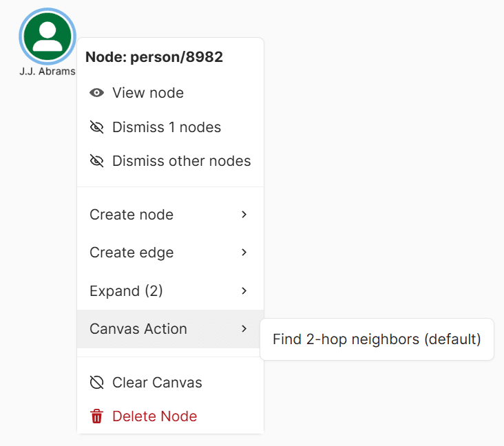This screenshot has height=446, width=504.
Task: Select Canvas Action menu entry
Action: (170, 329)
